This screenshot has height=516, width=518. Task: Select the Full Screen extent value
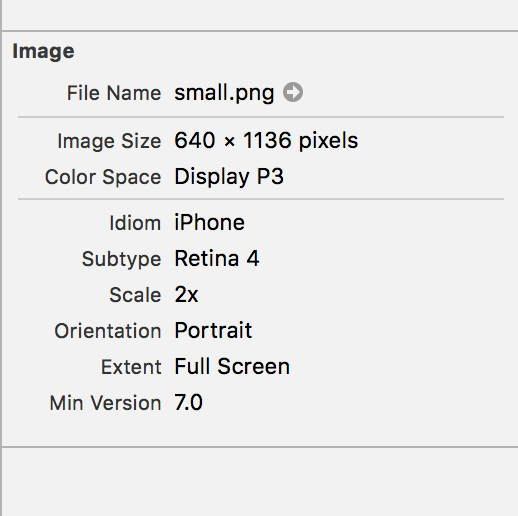[232, 367]
